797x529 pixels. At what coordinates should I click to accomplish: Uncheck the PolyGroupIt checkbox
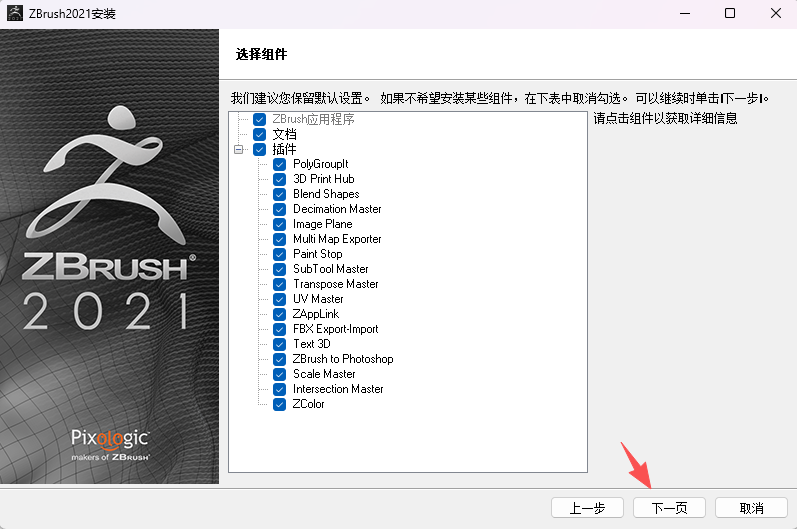(x=280, y=164)
